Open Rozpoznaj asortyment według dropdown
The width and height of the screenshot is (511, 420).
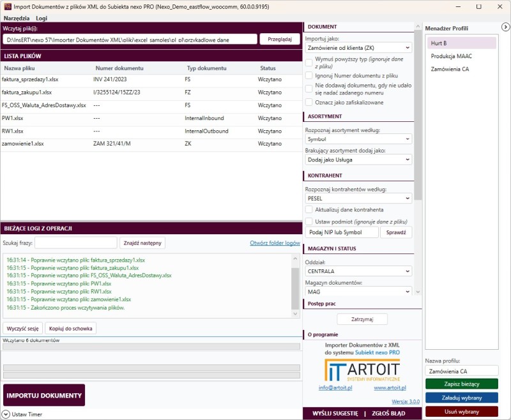(358, 139)
